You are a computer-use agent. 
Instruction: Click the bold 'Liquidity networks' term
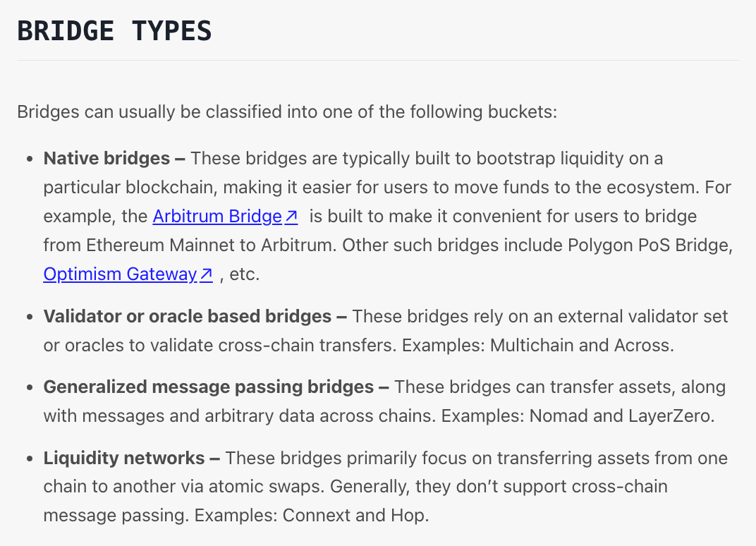coord(124,458)
